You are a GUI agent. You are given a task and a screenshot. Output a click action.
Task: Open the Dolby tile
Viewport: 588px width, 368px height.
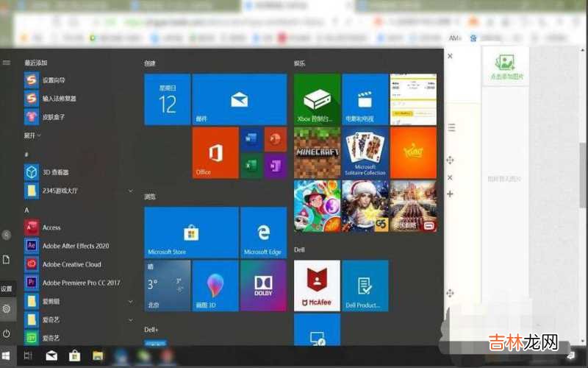(x=263, y=285)
